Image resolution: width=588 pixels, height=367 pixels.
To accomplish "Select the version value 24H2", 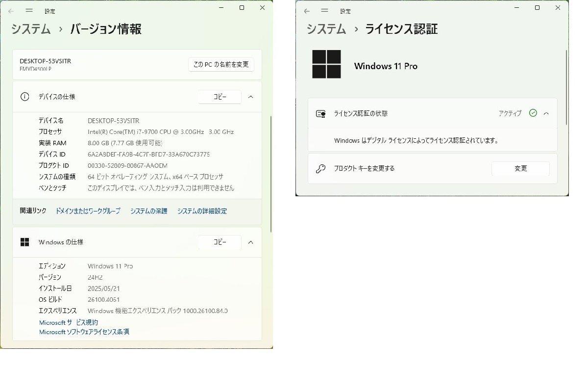I will point(95,277).
